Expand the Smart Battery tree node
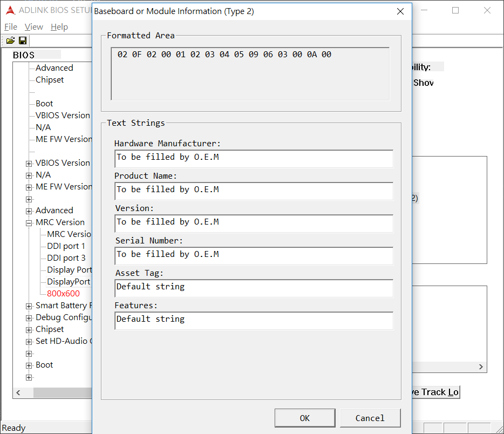This screenshot has height=434, width=504. pos(29,307)
